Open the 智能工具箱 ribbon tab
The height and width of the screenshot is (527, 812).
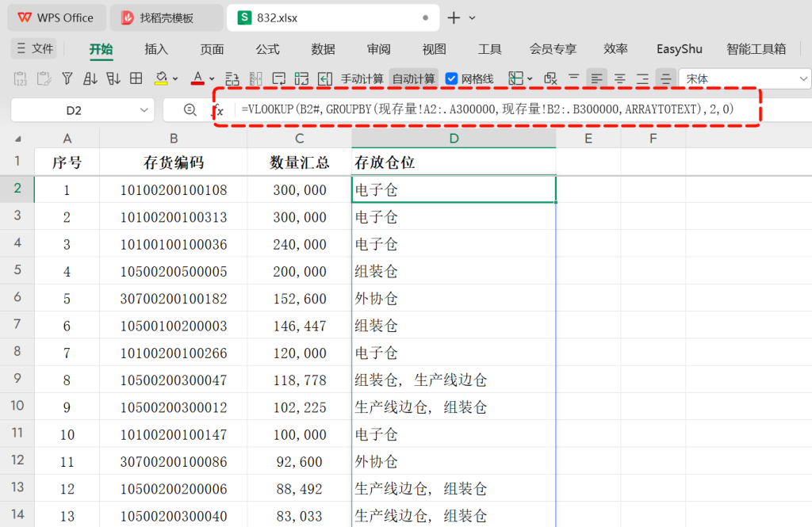[x=756, y=49]
